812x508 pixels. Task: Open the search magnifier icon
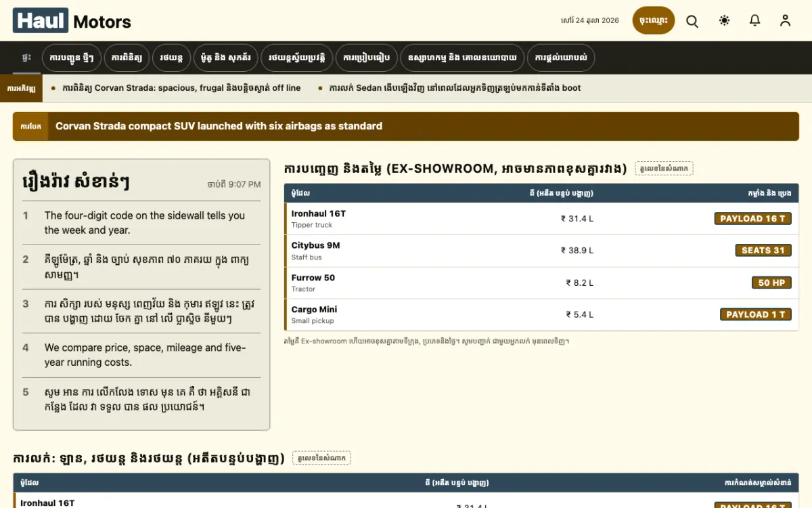tap(692, 21)
